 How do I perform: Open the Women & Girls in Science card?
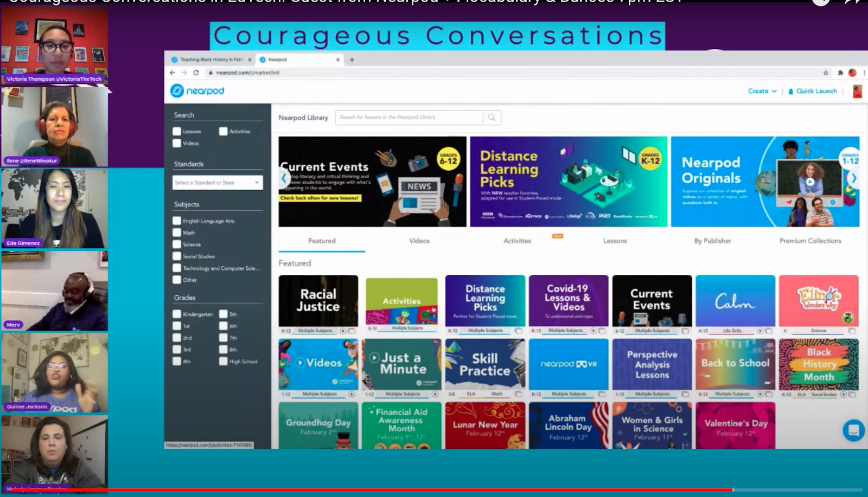point(652,425)
